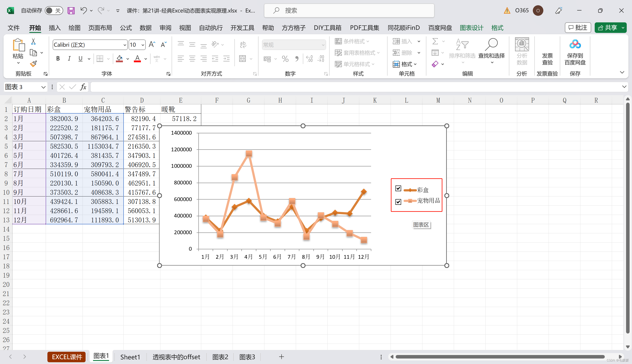The image size is (632, 364).
Task: Click the 4月 peak marker of 宠物用品 series
Action: click(249, 153)
